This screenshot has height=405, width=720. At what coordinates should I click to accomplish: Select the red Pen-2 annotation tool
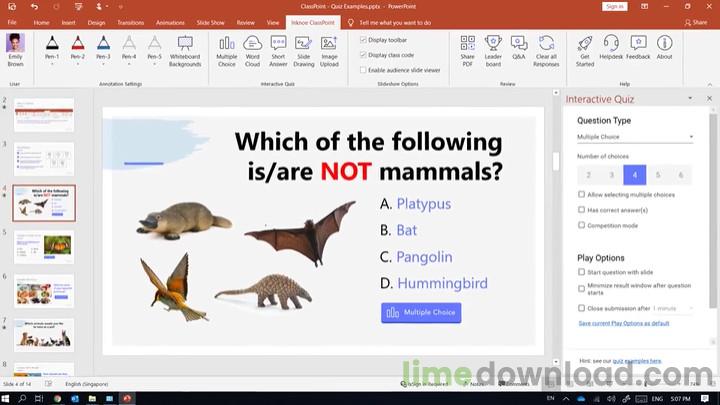pyautogui.click(x=78, y=51)
